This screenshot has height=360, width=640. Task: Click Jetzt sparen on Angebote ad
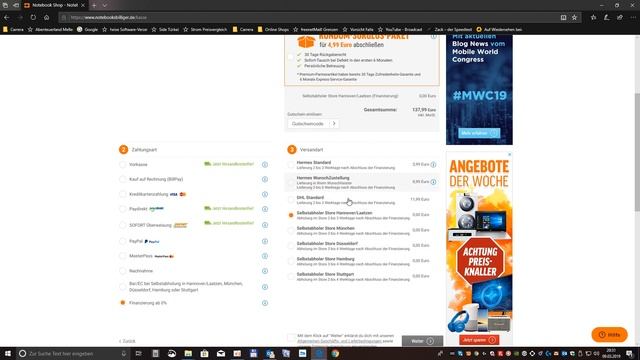coord(479,340)
